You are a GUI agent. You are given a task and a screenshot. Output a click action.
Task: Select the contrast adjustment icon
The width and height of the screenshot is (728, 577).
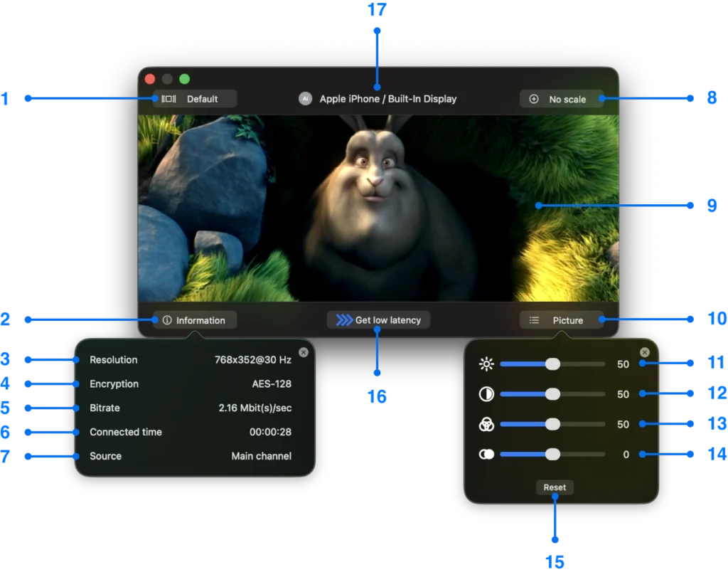(486, 393)
